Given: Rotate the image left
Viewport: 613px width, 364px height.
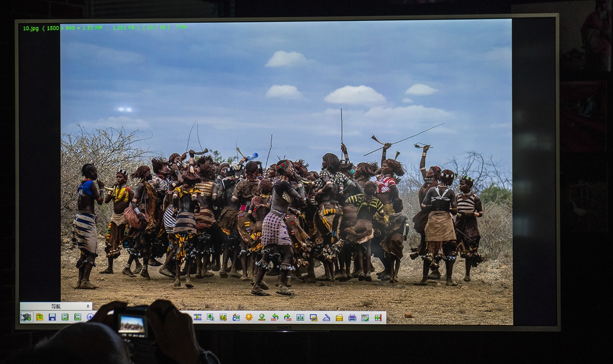Looking at the screenshot, I should pyautogui.click(x=275, y=317).
